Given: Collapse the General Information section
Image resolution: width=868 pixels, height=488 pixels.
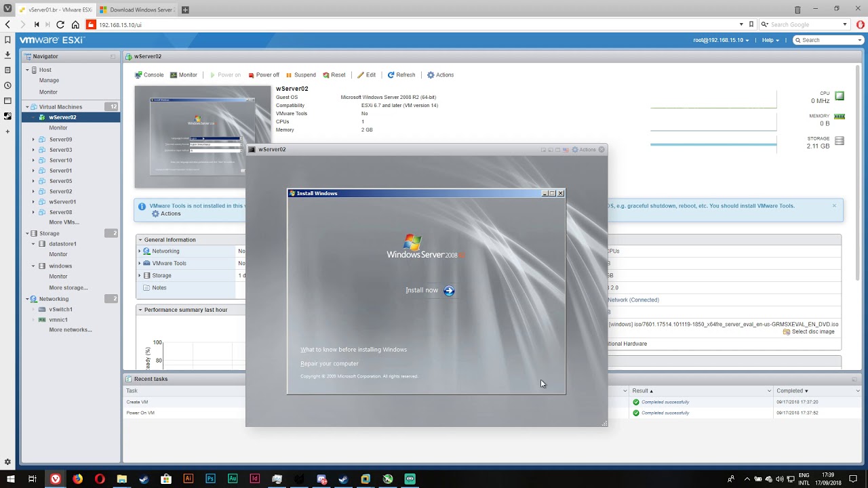Looking at the screenshot, I should 140,240.
